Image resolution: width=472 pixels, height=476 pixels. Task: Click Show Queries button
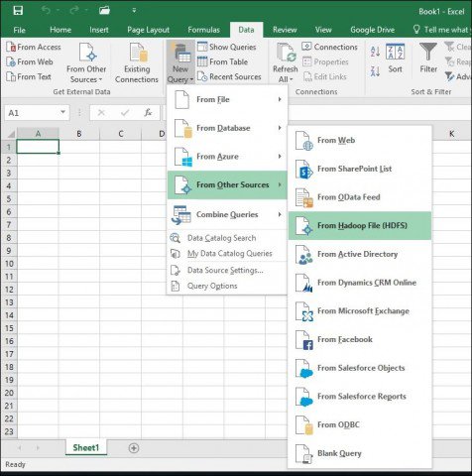click(227, 47)
